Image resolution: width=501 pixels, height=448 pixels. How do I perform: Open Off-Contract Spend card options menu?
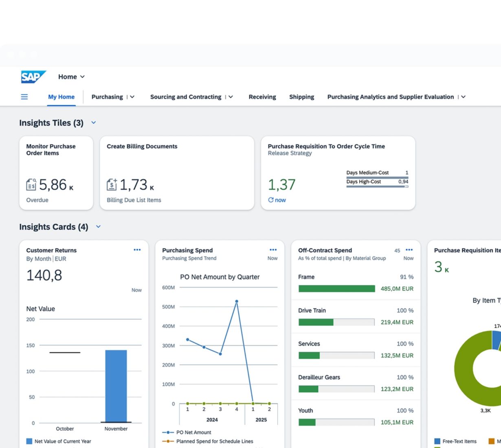pyautogui.click(x=409, y=250)
